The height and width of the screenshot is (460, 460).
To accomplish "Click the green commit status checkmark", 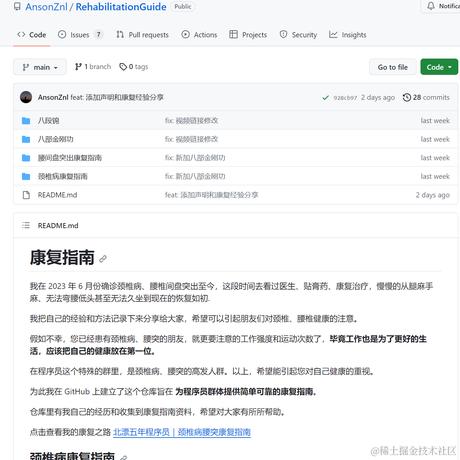I will point(325,98).
